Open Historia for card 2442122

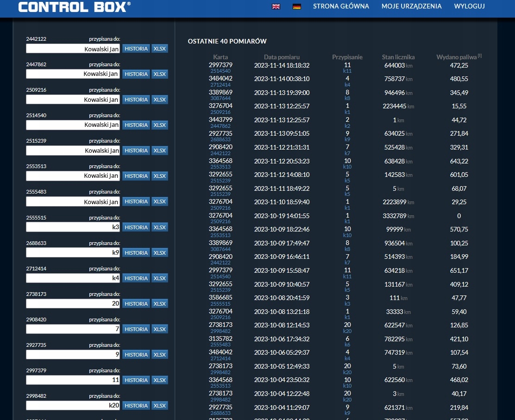(x=136, y=49)
